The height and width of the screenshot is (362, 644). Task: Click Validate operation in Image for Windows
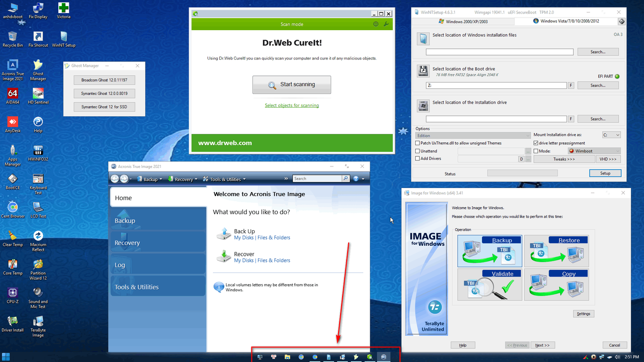pyautogui.click(x=490, y=285)
